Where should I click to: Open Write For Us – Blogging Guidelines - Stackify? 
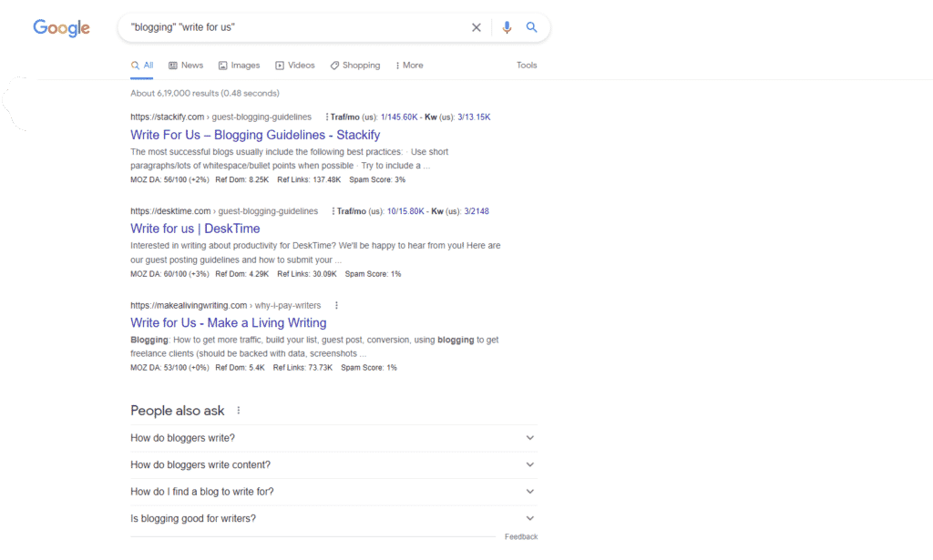tap(255, 135)
